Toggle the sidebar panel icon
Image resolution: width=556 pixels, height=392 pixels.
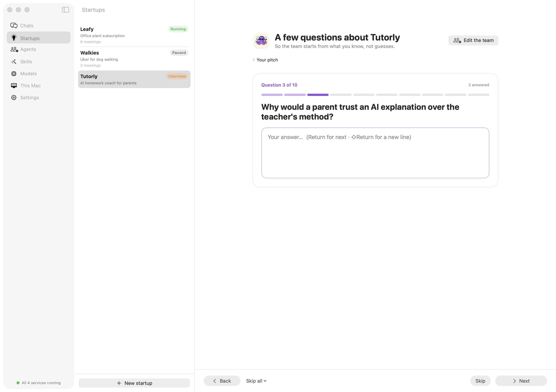(x=65, y=10)
